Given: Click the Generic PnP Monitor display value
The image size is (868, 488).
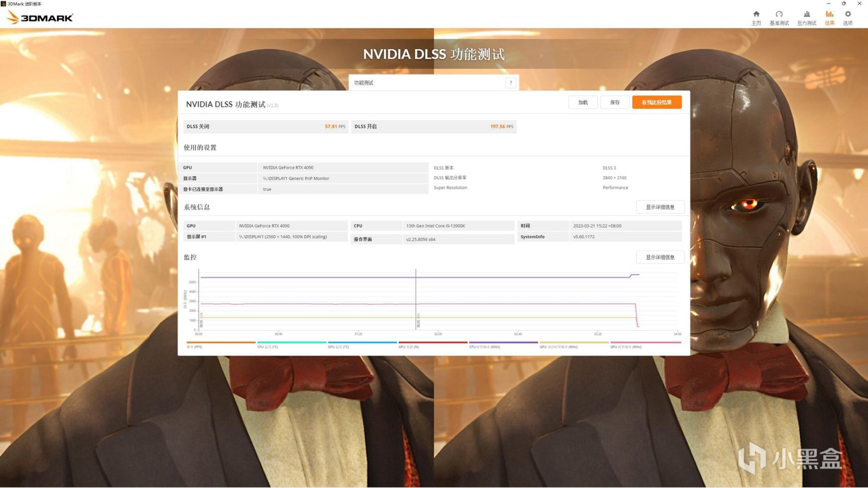Looking at the screenshot, I should 296,179.
